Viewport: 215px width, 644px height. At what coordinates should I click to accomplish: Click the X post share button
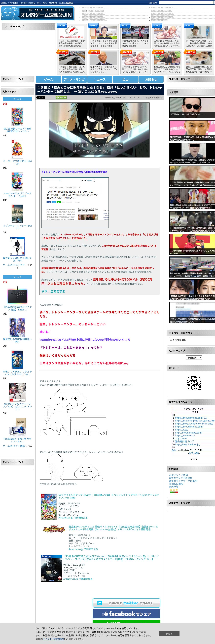coord(41,97)
